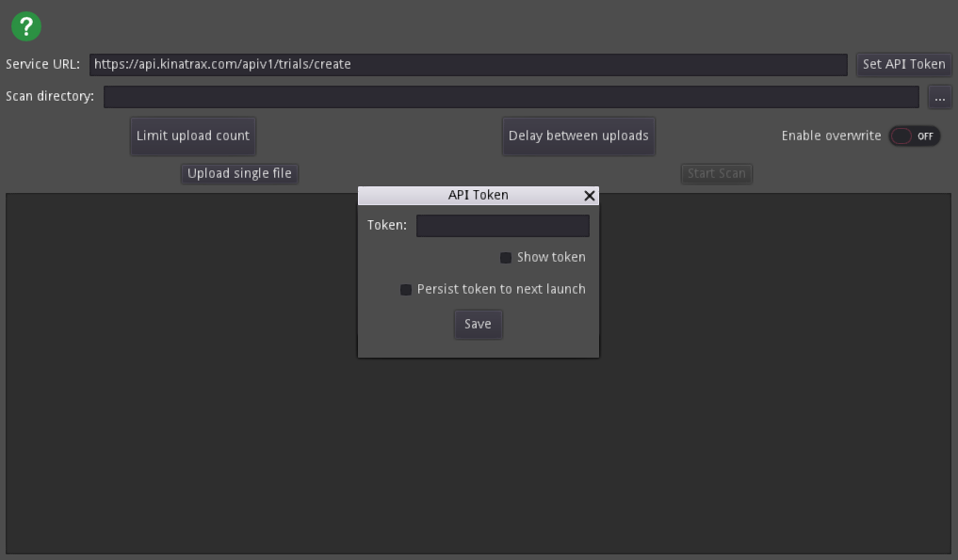This screenshot has width=958, height=560.
Task: Click the Persist token to next launch label
Action: point(501,290)
